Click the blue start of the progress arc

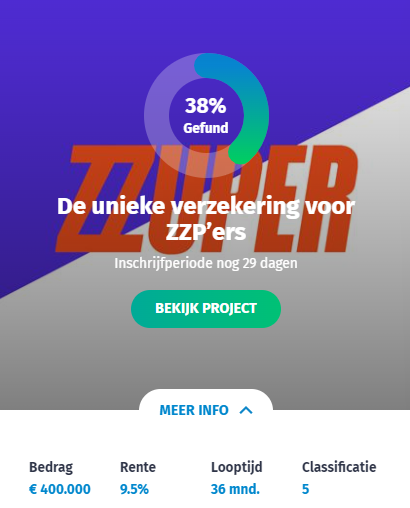tap(207, 66)
